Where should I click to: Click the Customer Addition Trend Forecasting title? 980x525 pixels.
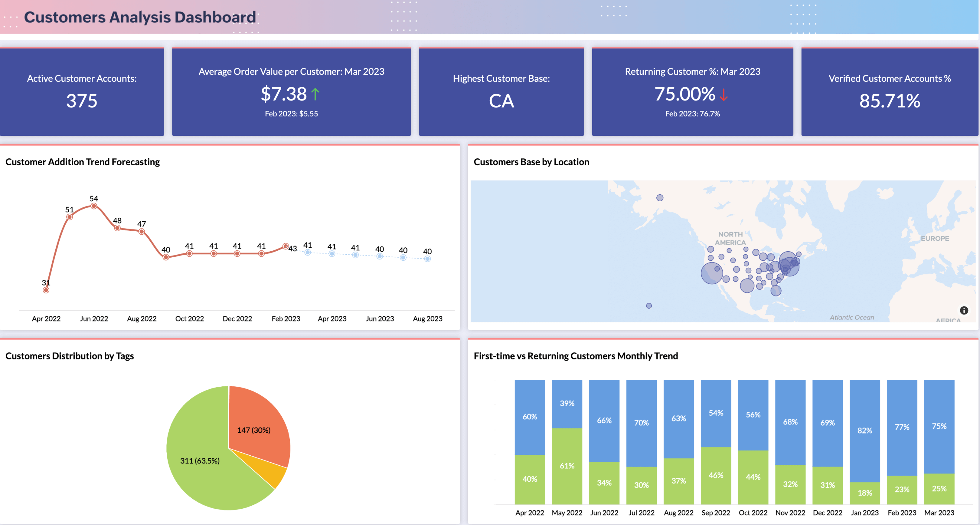pyautogui.click(x=83, y=162)
